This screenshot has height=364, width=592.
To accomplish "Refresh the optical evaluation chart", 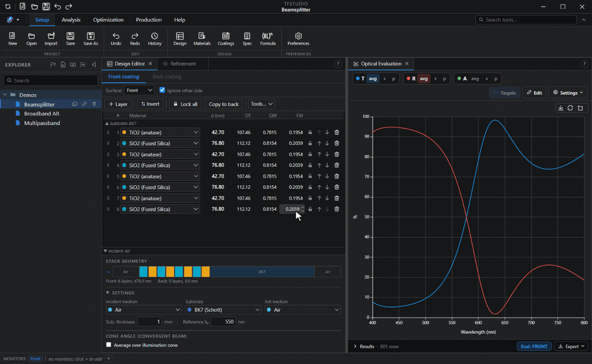I will [x=570, y=108].
